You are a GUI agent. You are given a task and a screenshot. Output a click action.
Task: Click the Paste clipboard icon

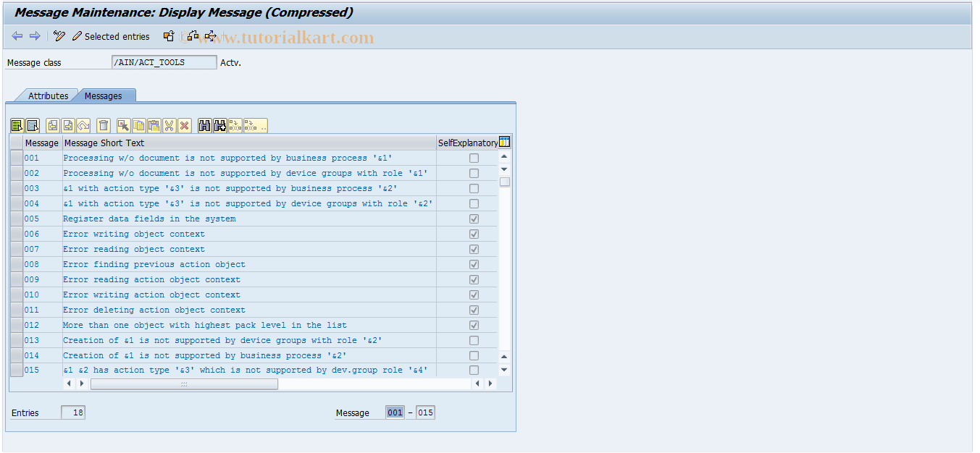point(154,126)
